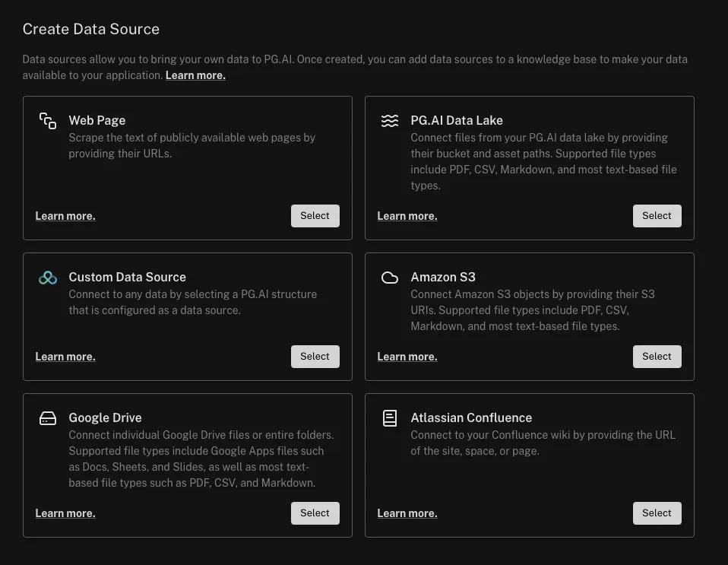This screenshot has height=565, width=728.
Task: Select the Google Drive data source
Action: [315, 513]
